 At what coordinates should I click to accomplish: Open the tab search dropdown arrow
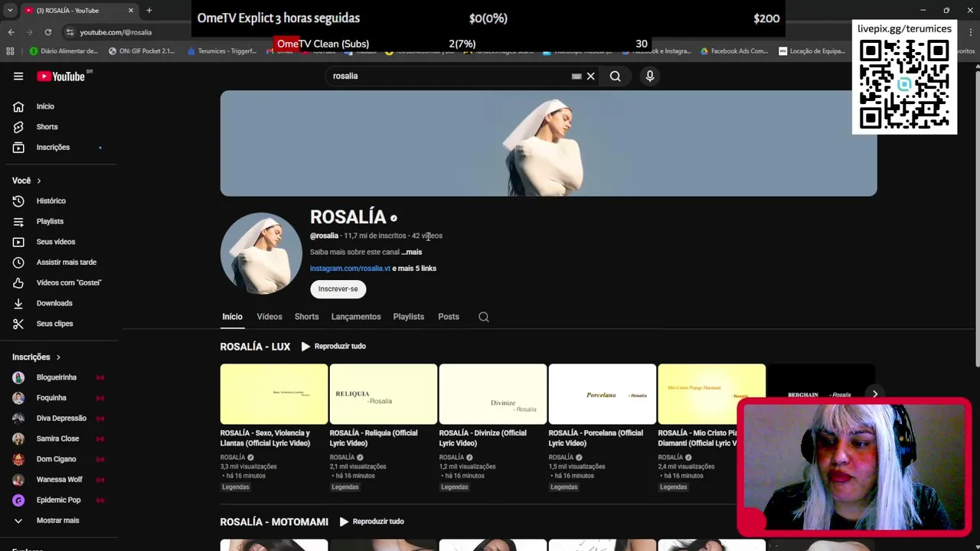click(x=10, y=10)
